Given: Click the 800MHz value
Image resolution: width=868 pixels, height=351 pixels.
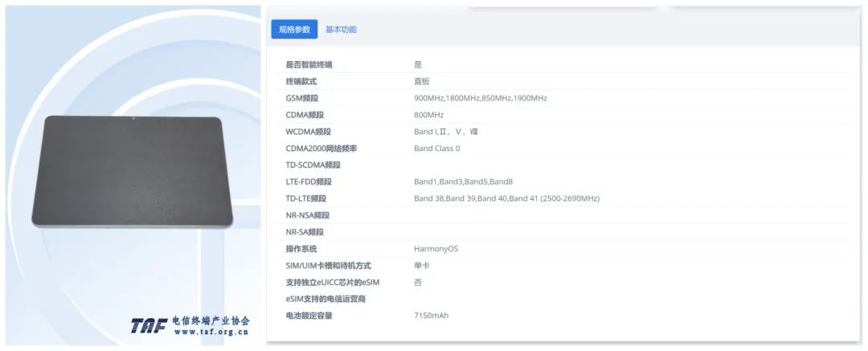Looking at the screenshot, I should coord(428,115).
